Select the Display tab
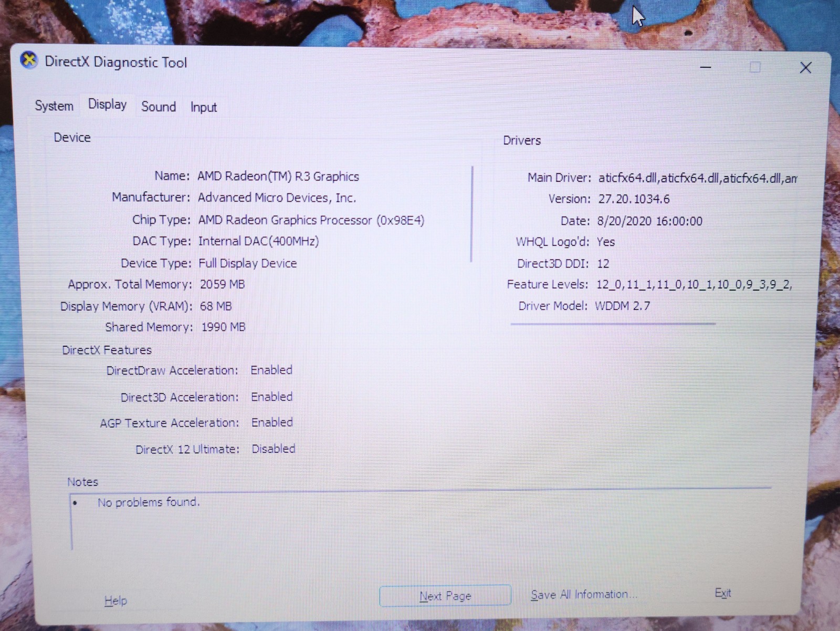The width and height of the screenshot is (840, 631). pyautogui.click(x=107, y=105)
